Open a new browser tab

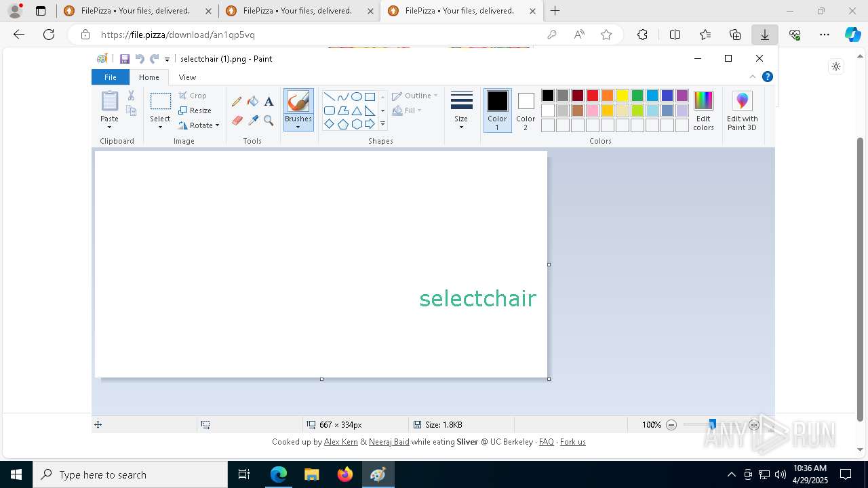coord(555,11)
